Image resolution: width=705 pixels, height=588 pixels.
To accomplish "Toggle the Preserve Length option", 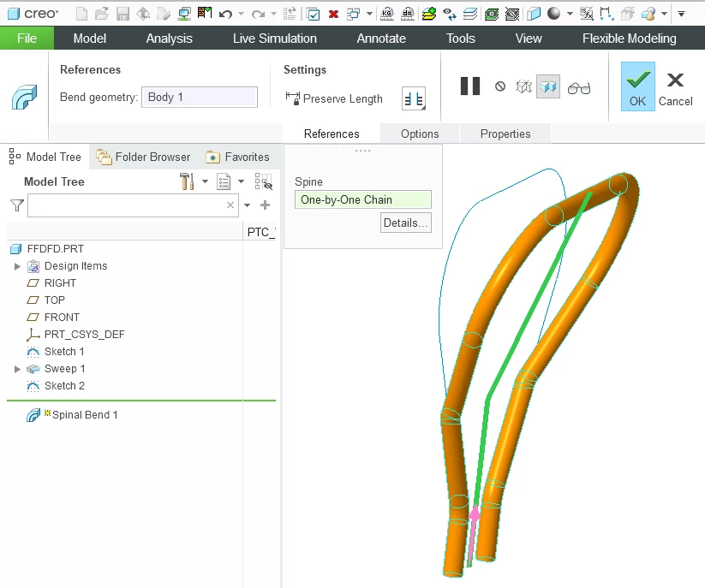I will (x=334, y=98).
